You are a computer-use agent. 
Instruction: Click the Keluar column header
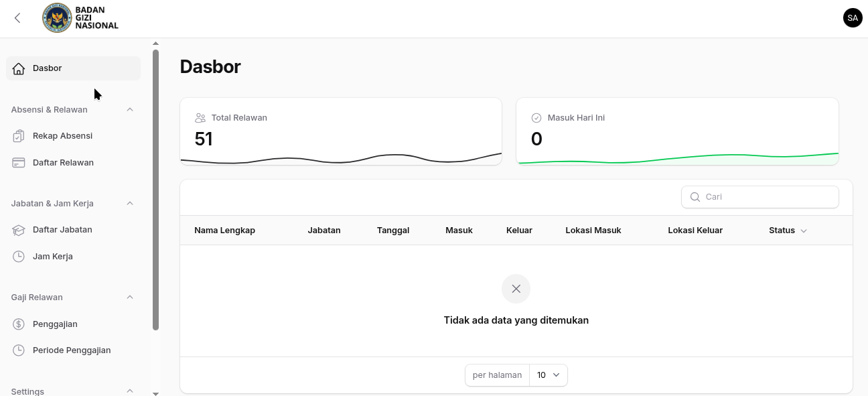(x=519, y=230)
